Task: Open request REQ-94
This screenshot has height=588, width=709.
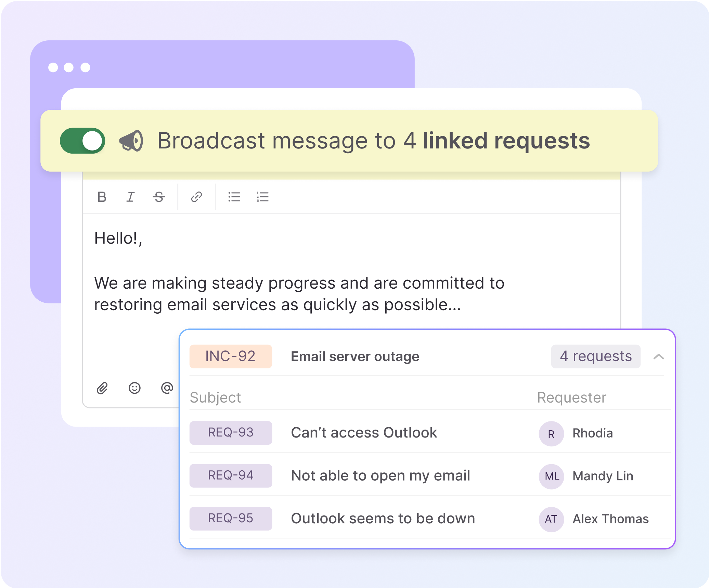Action: tap(231, 475)
